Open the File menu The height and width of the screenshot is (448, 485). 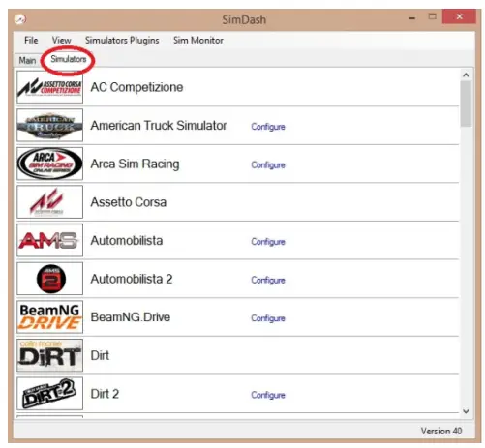tap(31, 41)
